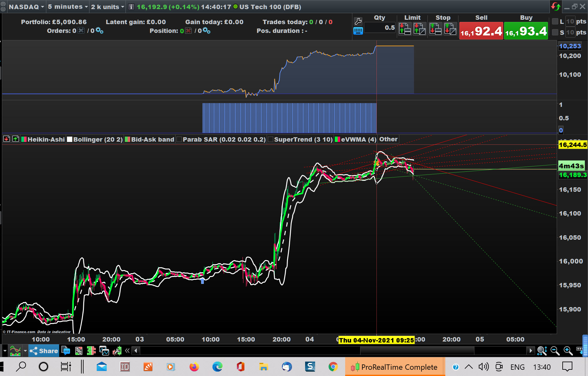
Task: Switch to ProRealTime Complete taskbar tab
Action: (x=395, y=367)
